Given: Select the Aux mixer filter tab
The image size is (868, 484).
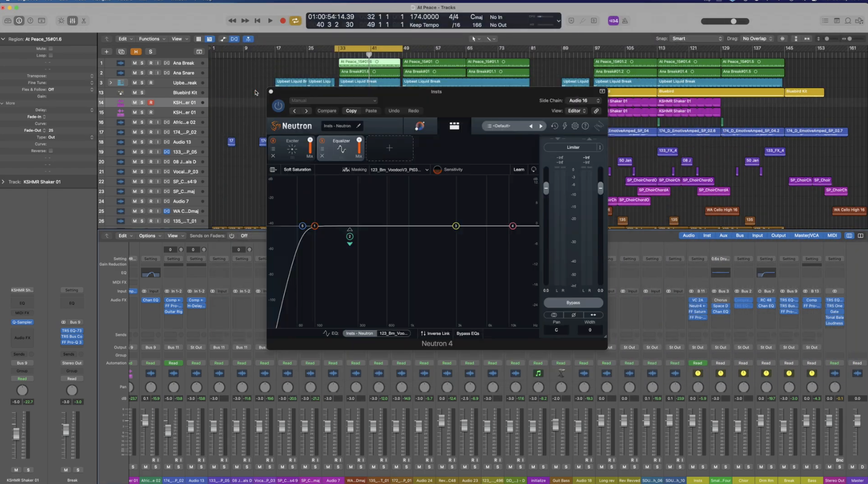Looking at the screenshot, I should click(723, 235).
